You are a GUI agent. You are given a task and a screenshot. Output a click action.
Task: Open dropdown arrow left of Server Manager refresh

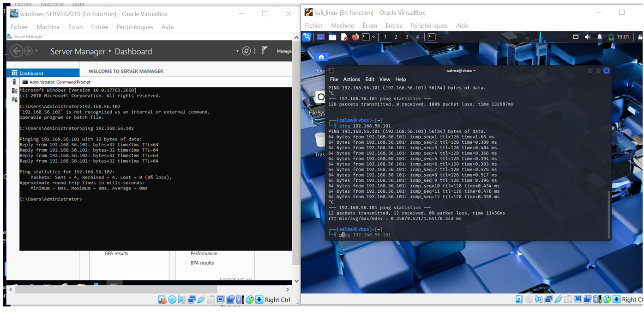tap(237, 51)
